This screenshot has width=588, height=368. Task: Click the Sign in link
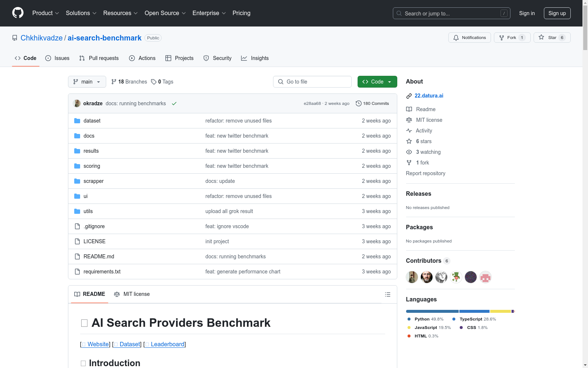coord(527,13)
